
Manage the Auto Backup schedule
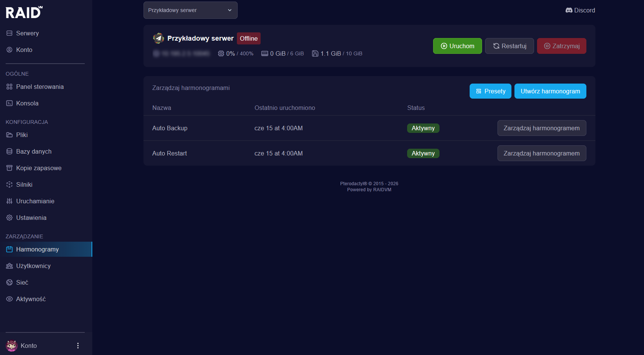click(x=542, y=128)
